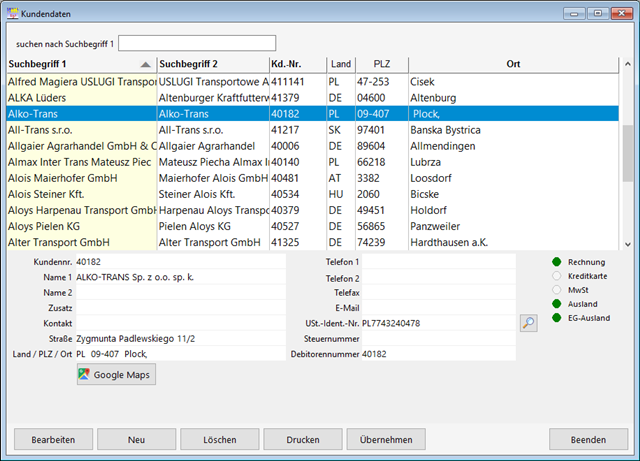Click in the E-Mail field

(437, 308)
